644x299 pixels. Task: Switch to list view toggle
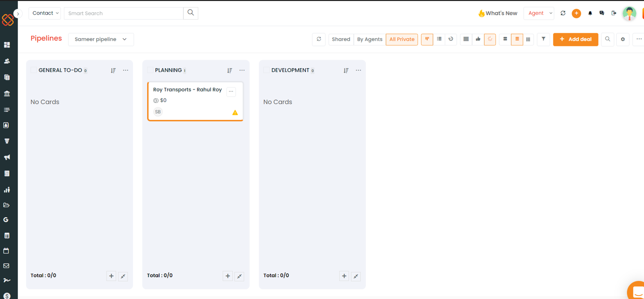439,39
